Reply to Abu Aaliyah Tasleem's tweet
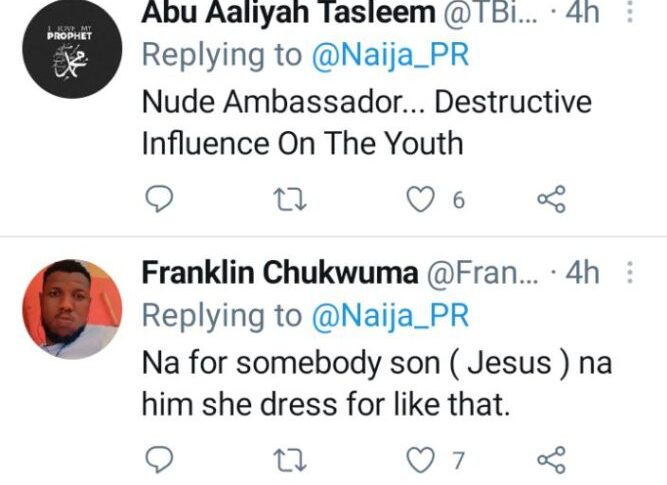 click(x=160, y=200)
